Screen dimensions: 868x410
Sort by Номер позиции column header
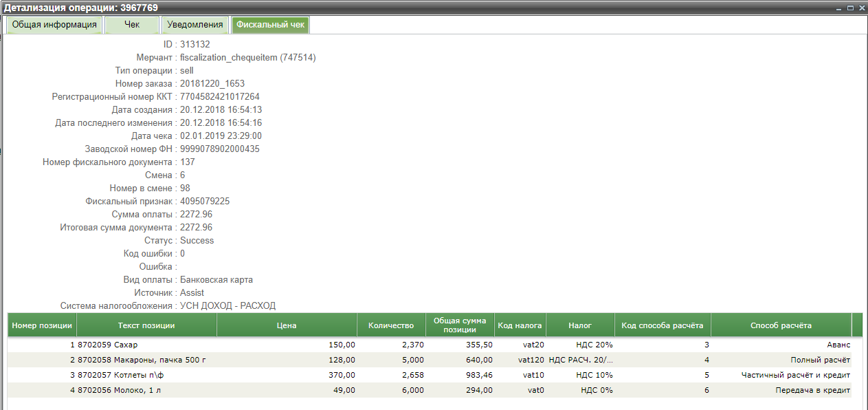click(42, 325)
